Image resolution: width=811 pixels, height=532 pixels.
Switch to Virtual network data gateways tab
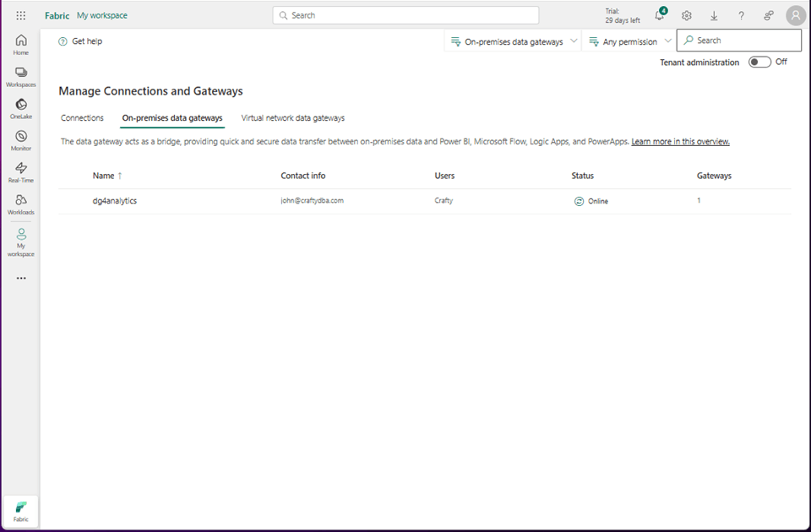point(293,118)
